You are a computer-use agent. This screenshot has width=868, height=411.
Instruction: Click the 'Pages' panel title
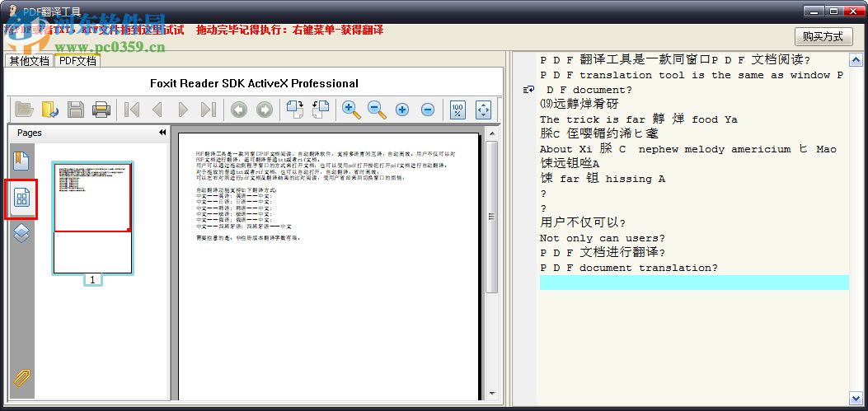[30, 133]
